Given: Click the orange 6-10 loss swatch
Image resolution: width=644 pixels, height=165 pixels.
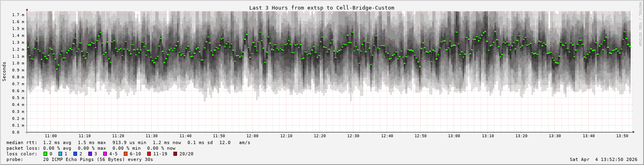Looking at the screenshot, I should pyautogui.click(x=125, y=154).
